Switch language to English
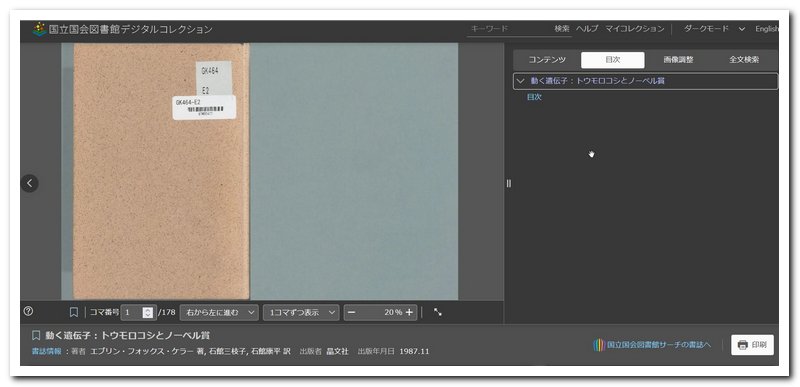The image size is (800, 387). [767, 29]
